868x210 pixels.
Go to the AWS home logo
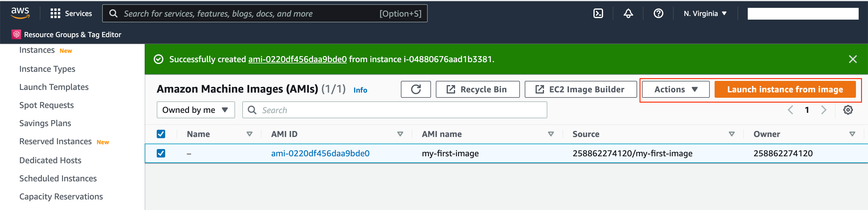pos(20,13)
